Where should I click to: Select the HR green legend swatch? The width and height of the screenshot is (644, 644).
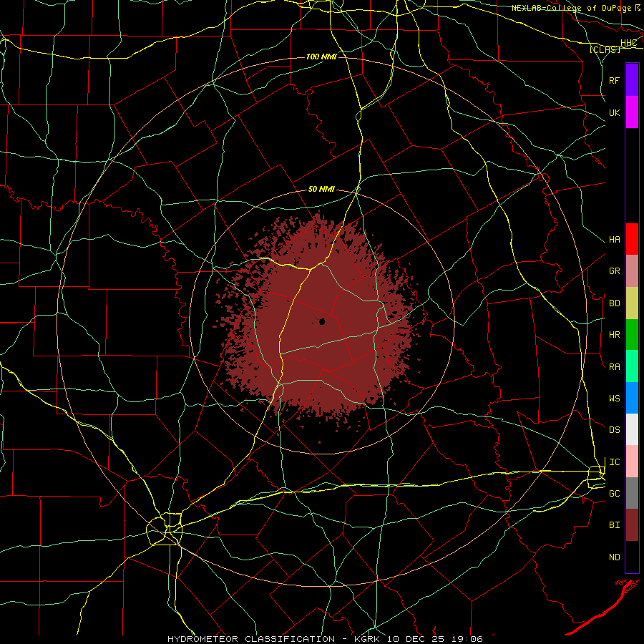(x=632, y=335)
